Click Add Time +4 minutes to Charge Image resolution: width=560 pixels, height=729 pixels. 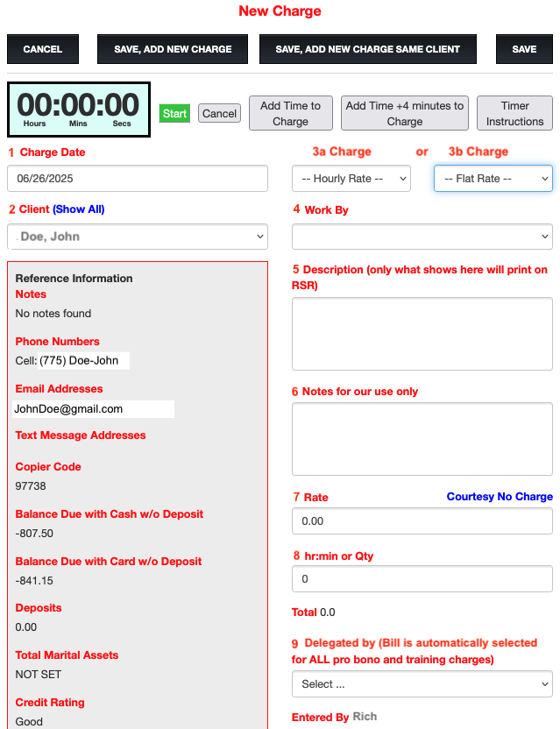pyautogui.click(x=405, y=113)
